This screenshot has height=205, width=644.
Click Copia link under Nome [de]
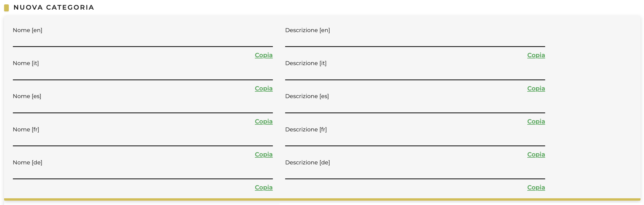pos(264,187)
